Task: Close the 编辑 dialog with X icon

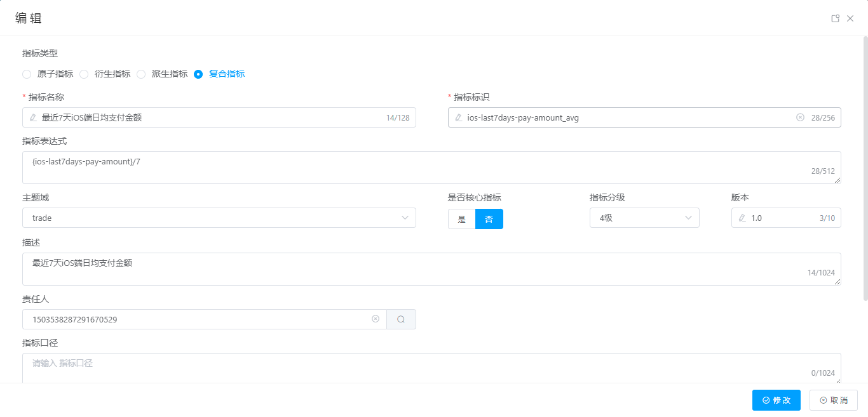Action: (850, 18)
